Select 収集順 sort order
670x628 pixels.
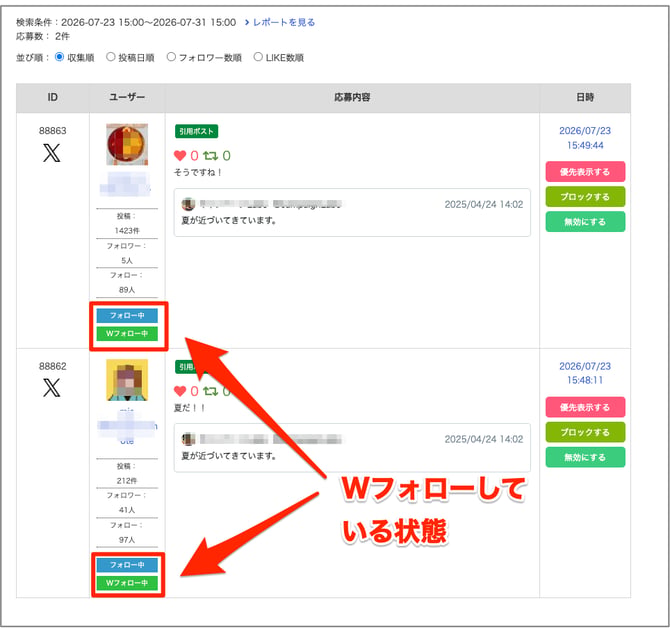point(59,57)
